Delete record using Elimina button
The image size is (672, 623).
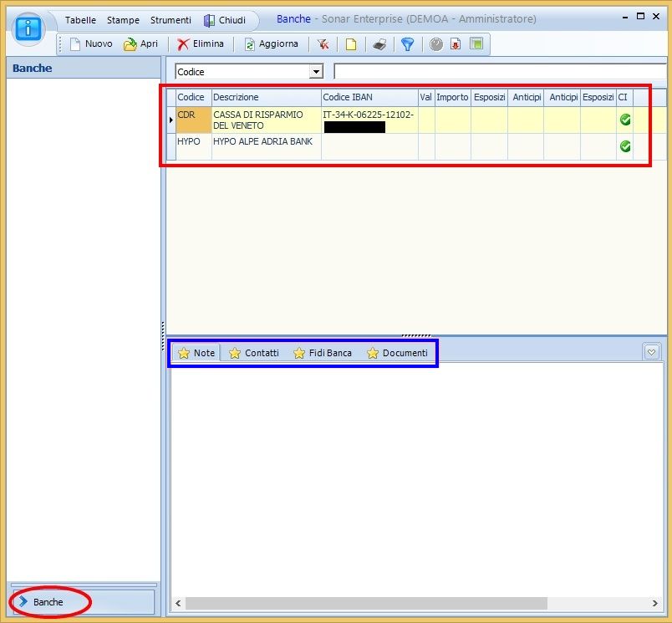(x=201, y=44)
